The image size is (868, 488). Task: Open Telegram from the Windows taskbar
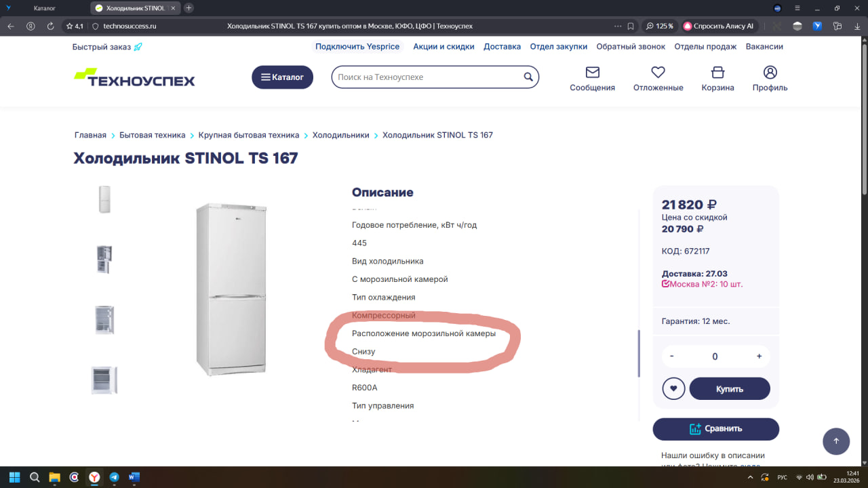point(114,477)
